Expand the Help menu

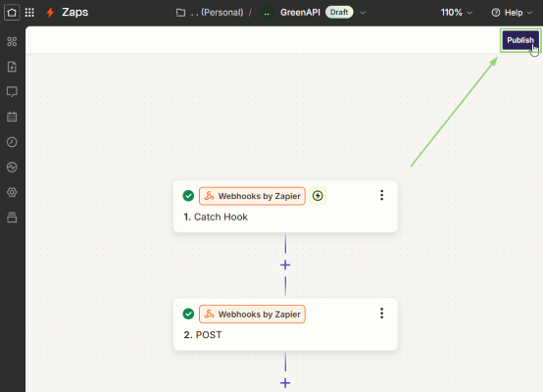(x=512, y=13)
